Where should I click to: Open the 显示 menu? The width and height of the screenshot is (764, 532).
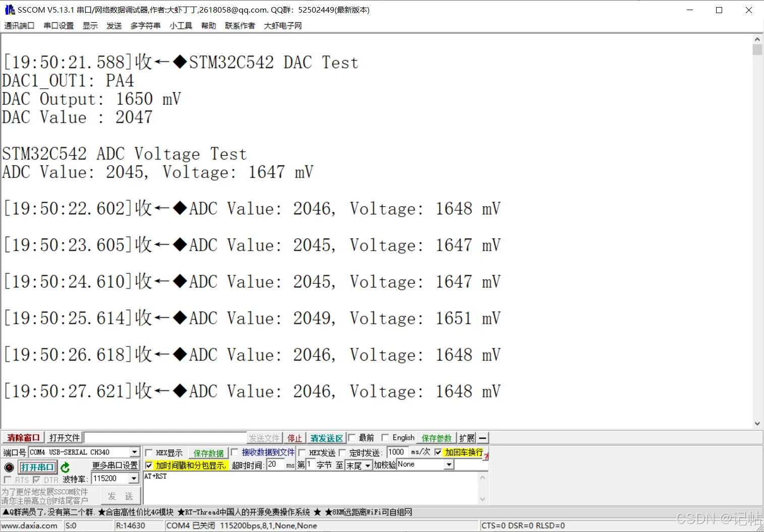[90, 26]
